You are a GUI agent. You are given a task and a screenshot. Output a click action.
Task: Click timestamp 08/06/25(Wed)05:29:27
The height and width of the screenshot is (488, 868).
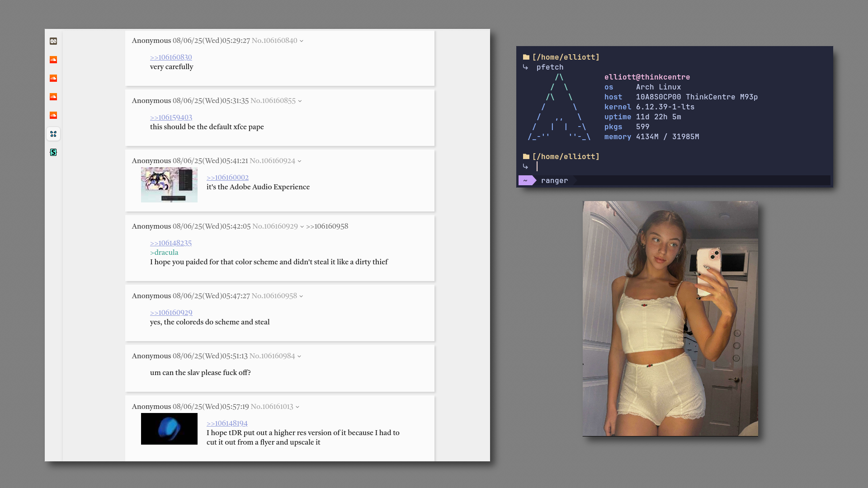point(211,40)
